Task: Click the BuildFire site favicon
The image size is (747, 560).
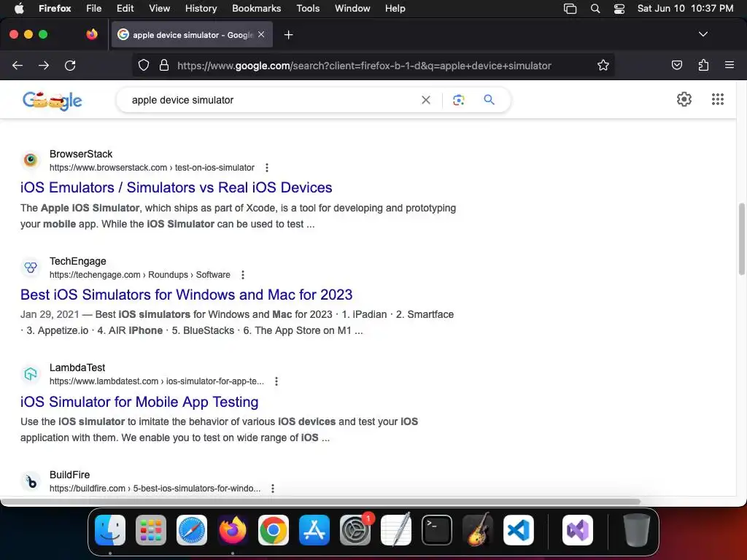Action: point(31,481)
